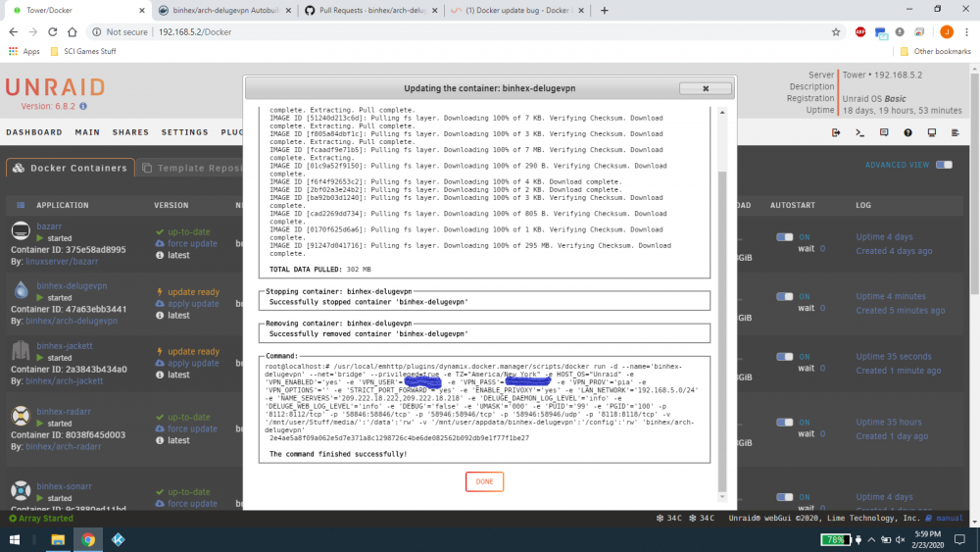Open the terminal icon in Unraid header
Viewport: 980px width, 552px height.
[860, 132]
